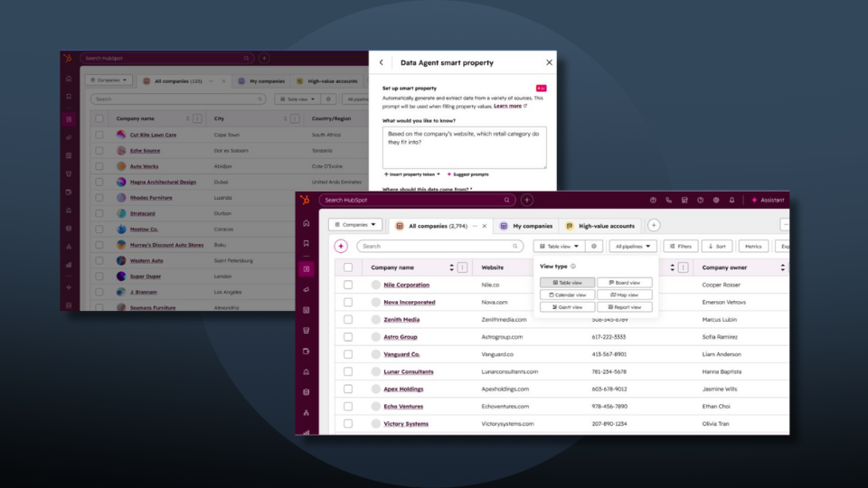Click the View type info icon
868x488 pixels.
click(x=573, y=266)
